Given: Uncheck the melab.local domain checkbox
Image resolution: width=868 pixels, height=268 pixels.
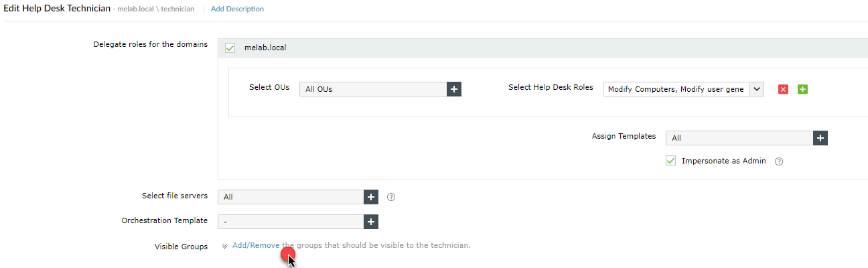Looking at the screenshot, I should (230, 48).
